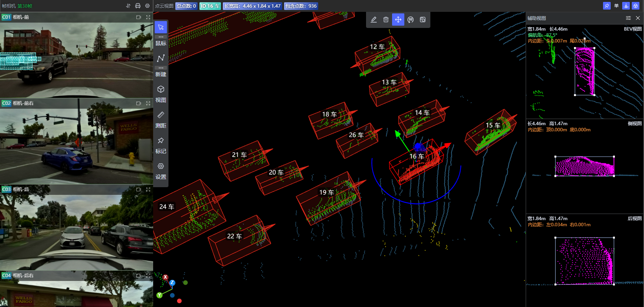The image size is (644, 307).
Task: Click the 第38帧 frame indicator
Action: [25, 6]
